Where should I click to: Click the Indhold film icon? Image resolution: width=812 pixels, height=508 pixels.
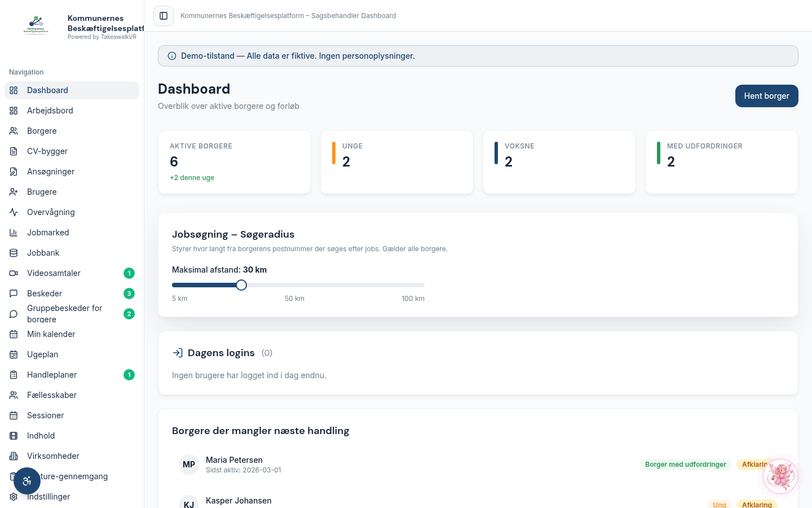click(x=14, y=436)
